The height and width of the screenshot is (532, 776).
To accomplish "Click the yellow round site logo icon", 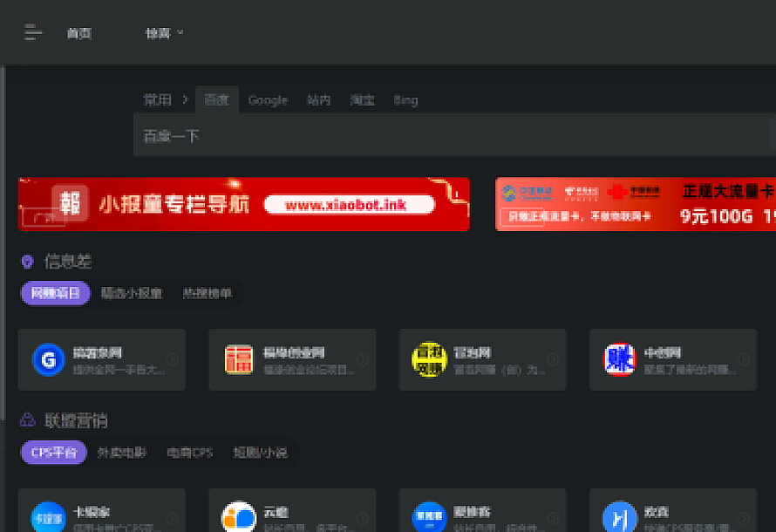I will (429, 359).
